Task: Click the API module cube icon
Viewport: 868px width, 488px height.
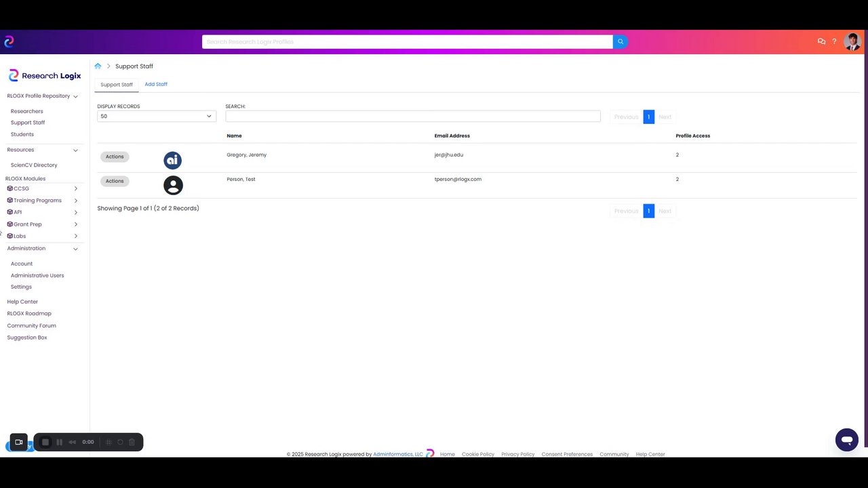Action: [x=10, y=212]
